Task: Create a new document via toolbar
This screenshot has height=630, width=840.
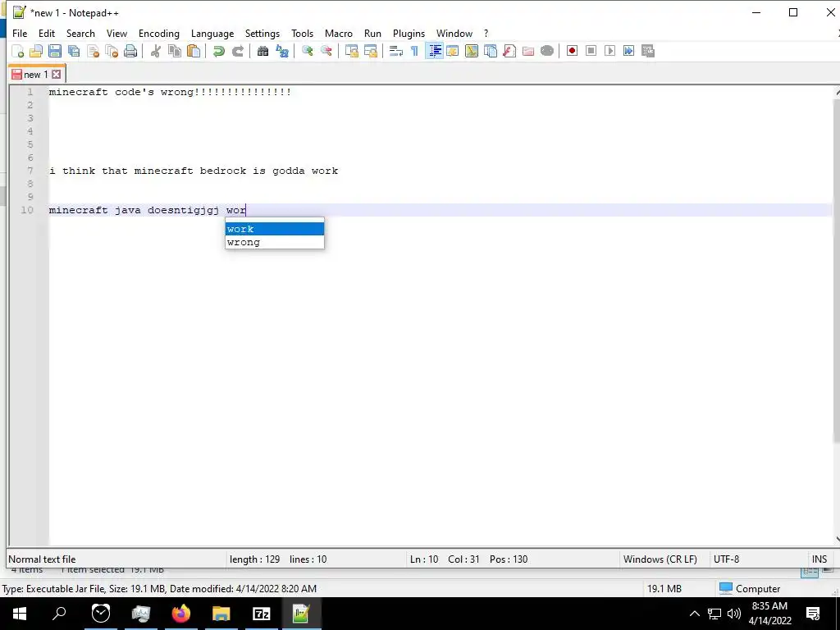Action: tap(18, 51)
